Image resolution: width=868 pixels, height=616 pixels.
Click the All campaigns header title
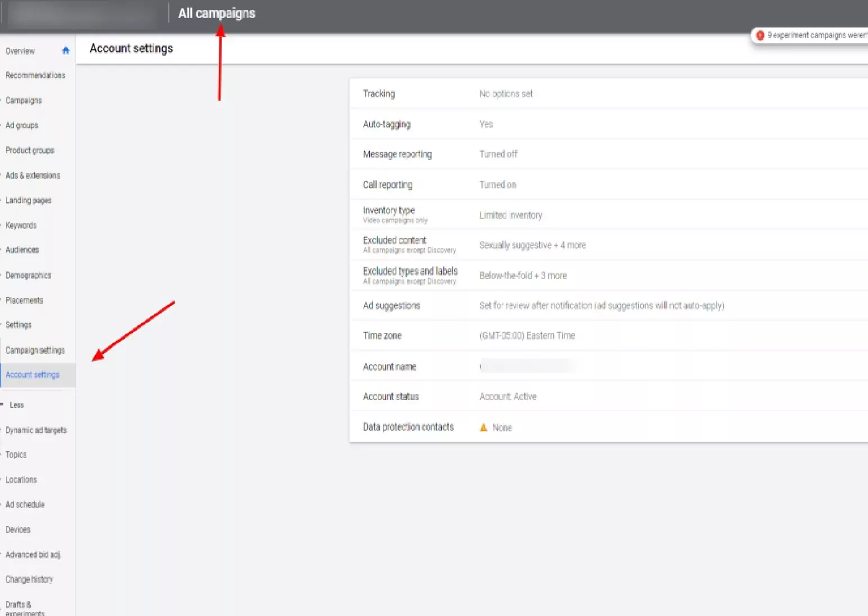click(x=217, y=14)
